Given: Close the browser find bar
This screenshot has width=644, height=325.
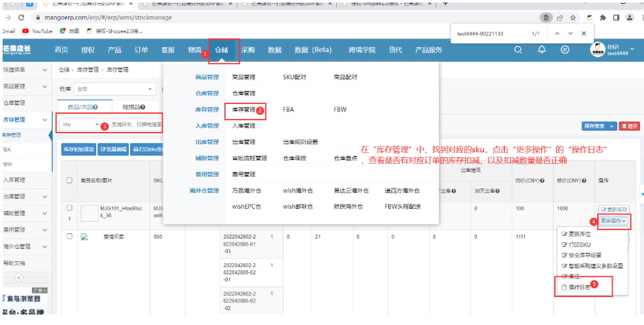Looking at the screenshot, I should [584, 33].
